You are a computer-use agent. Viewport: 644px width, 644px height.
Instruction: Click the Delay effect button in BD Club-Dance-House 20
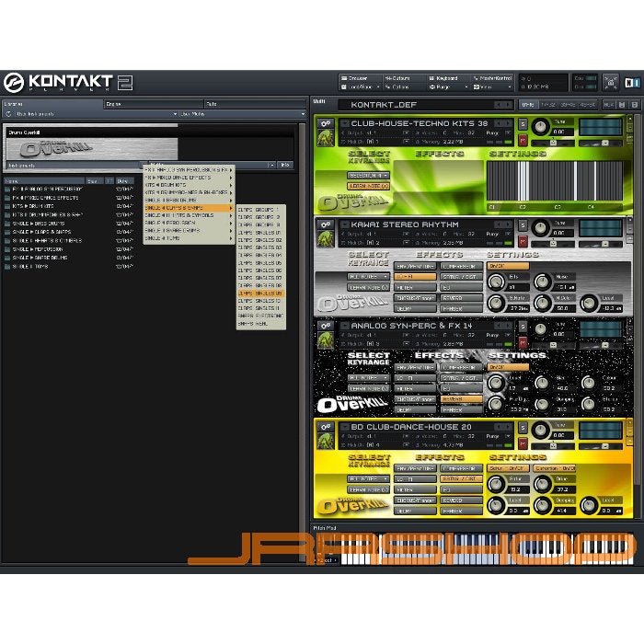(x=415, y=511)
